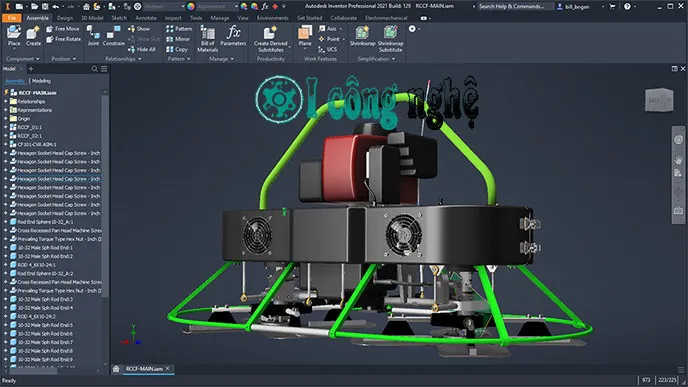
Task: Expand the Relationships folder in tree
Action: coord(6,101)
